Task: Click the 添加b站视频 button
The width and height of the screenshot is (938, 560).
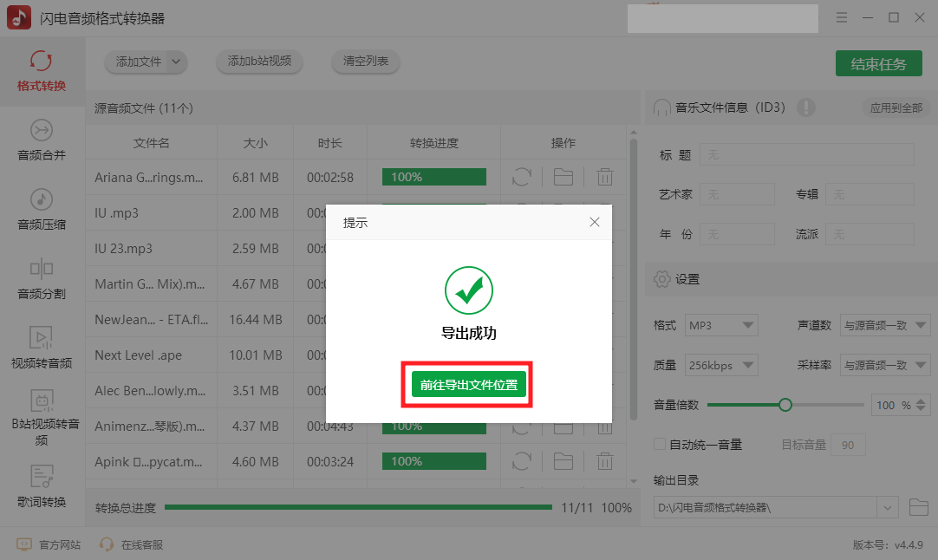Action: [259, 61]
